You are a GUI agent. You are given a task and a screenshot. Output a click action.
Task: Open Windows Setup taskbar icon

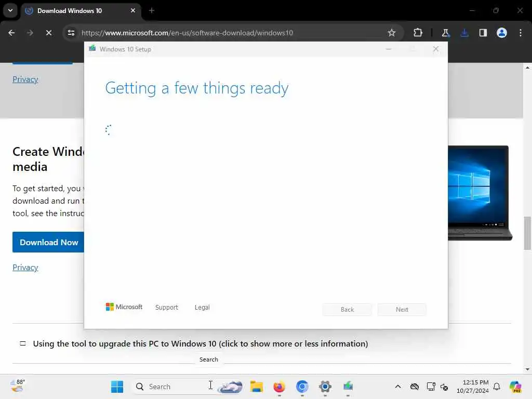click(348, 387)
